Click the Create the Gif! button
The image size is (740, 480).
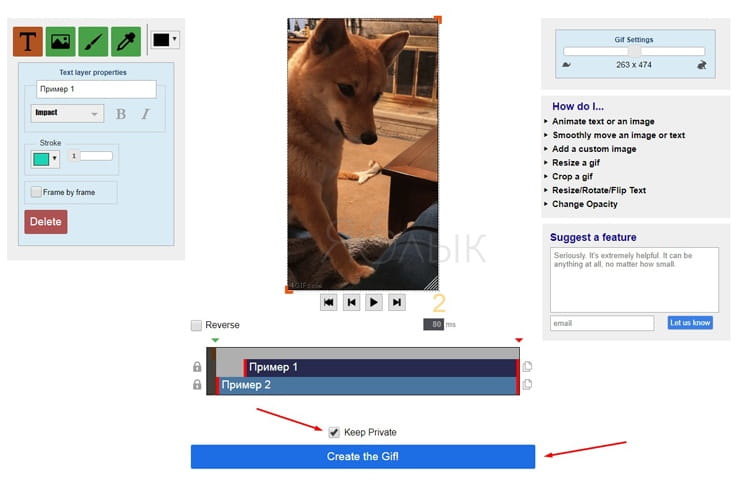(x=362, y=457)
